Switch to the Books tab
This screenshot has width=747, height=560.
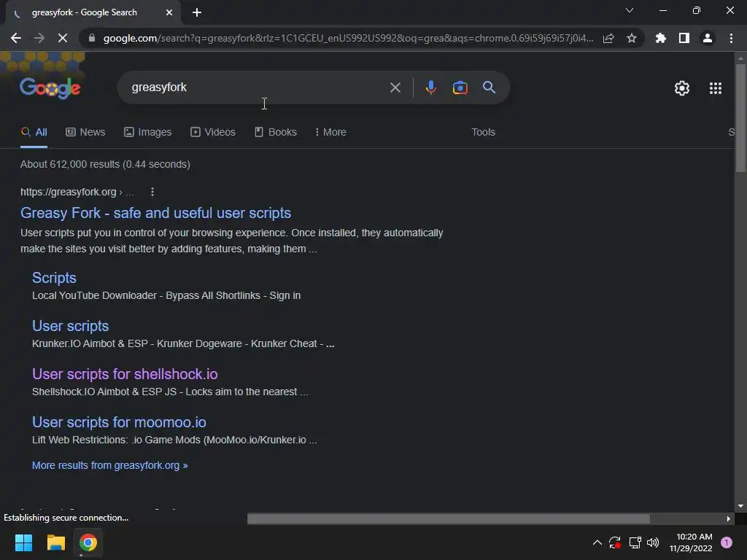click(276, 133)
